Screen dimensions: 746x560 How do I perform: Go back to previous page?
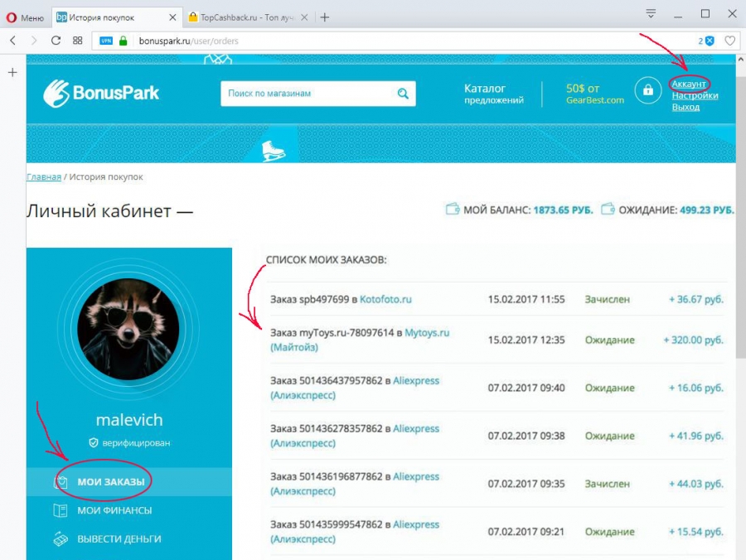12,41
